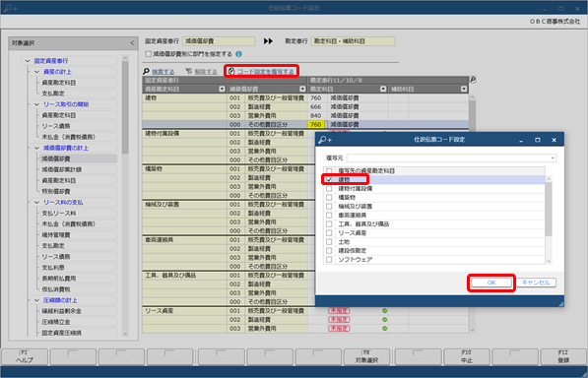588x378 pixels.
Task: Uncheck the 建物 checkbox in dialog
Action: 329,179
